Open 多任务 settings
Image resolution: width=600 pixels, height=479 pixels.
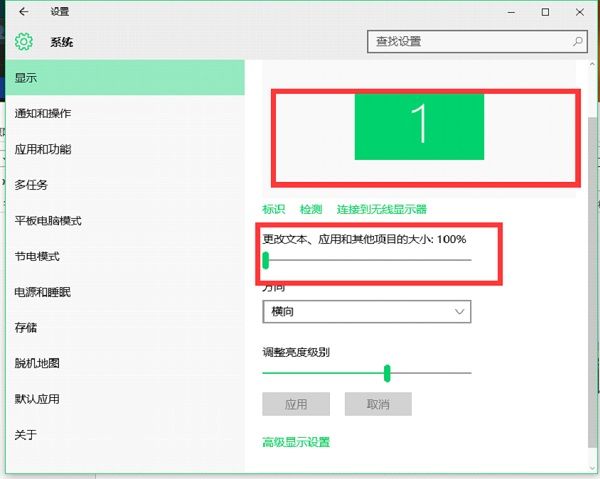tap(125, 185)
